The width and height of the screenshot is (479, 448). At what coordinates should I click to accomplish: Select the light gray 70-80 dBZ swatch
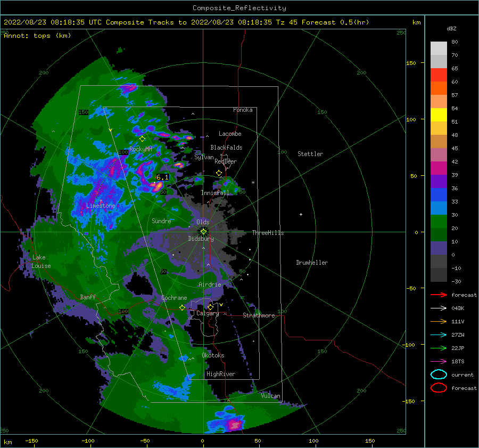pyautogui.click(x=439, y=48)
